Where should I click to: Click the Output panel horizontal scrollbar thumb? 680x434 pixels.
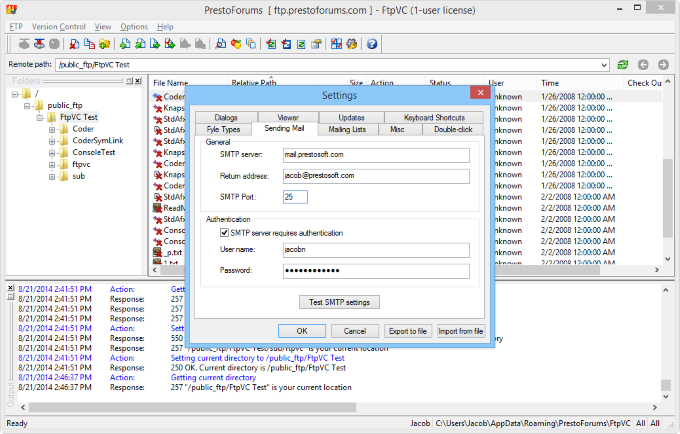(192, 408)
